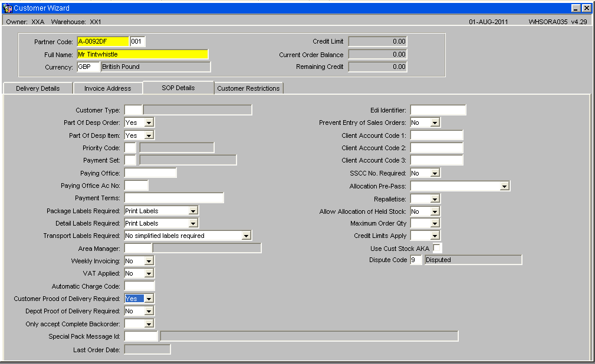Expand the Allocation Pre-Pass dropdown
The height and width of the screenshot is (364, 595).
click(x=504, y=186)
